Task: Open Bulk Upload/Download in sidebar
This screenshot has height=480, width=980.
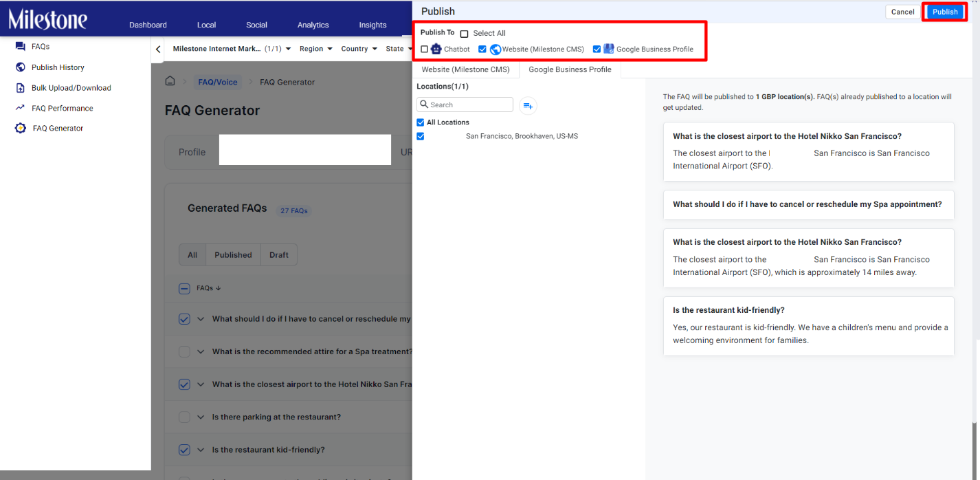Action: point(71,88)
